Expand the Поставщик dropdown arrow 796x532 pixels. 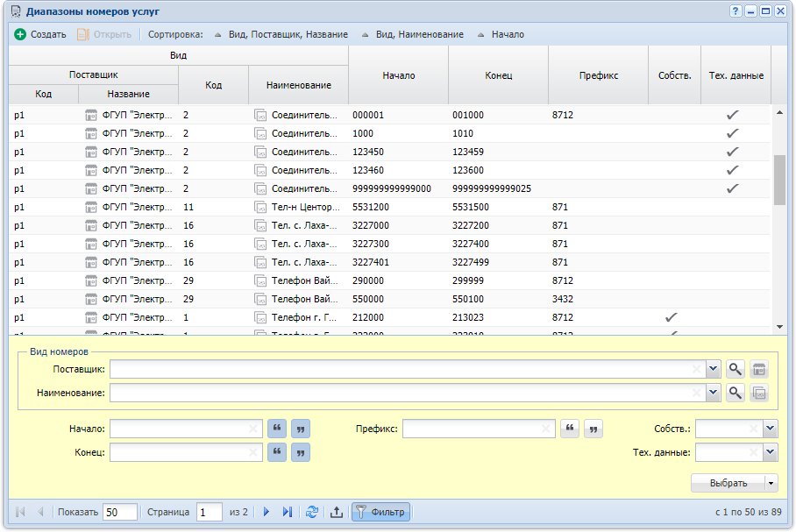714,369
